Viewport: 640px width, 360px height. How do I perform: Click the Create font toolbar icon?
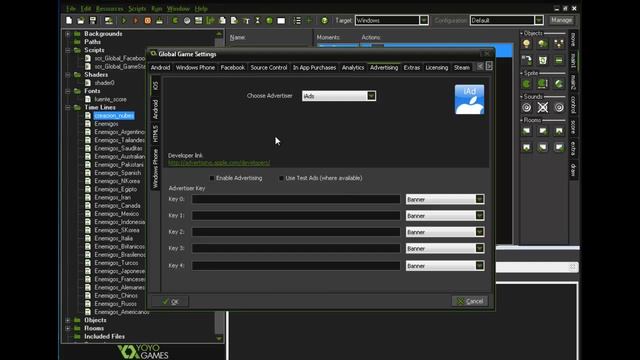click(246, 20)
